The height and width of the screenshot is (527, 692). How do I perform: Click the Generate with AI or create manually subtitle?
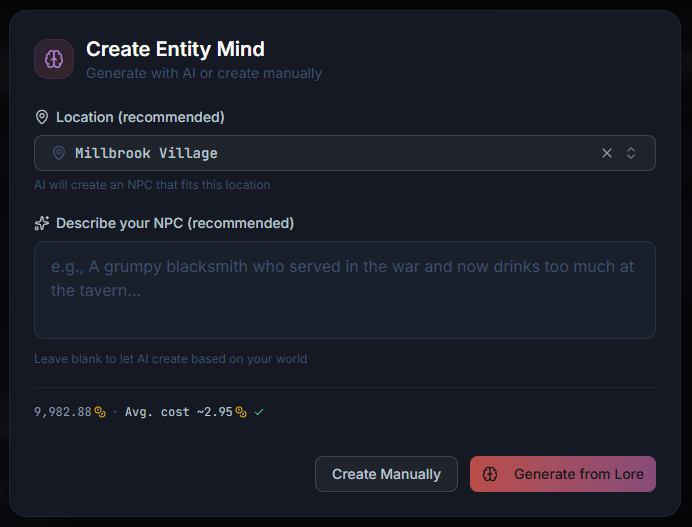pyautogui.click(x=204, y=73)
